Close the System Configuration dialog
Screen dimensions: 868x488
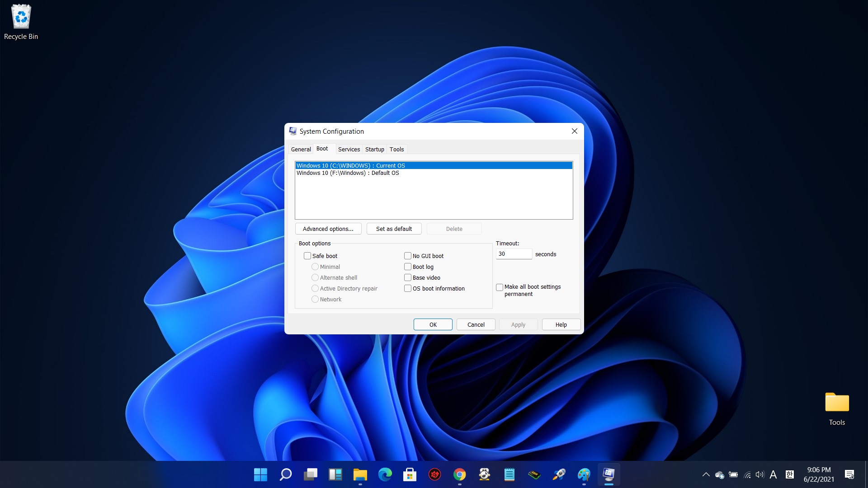[x=574, y=131]
